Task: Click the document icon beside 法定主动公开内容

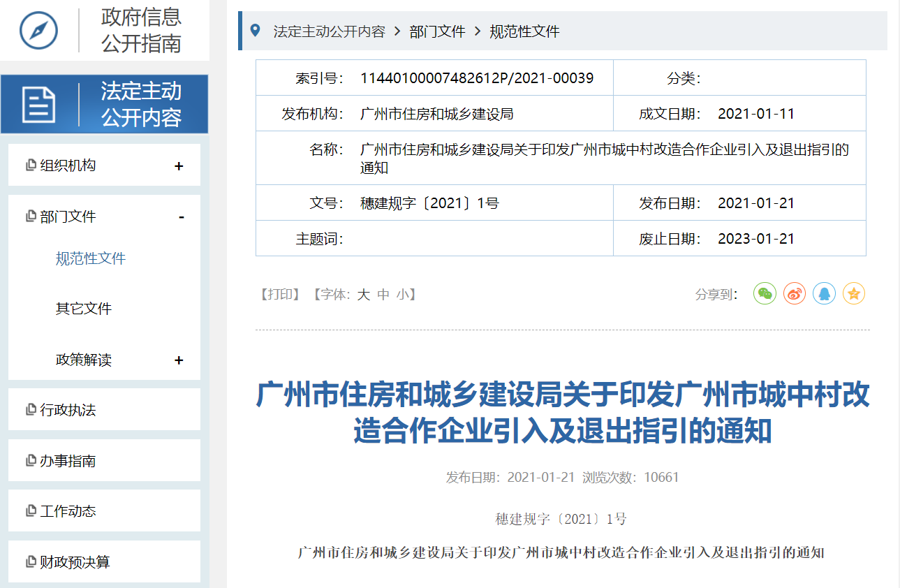Action: [38, 105]
